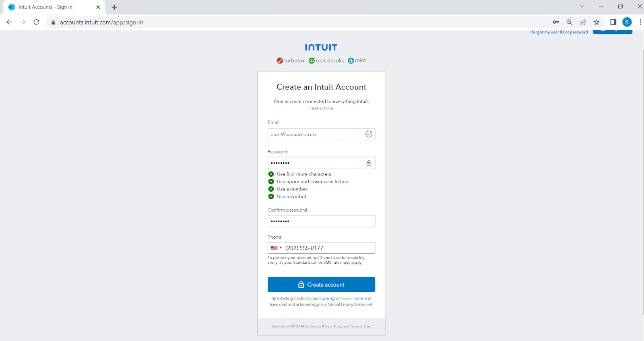Viewport: 644px width, 341px height.
Task: Open the Learn more link
Action: pyautogui.click(x=321, y=108)
